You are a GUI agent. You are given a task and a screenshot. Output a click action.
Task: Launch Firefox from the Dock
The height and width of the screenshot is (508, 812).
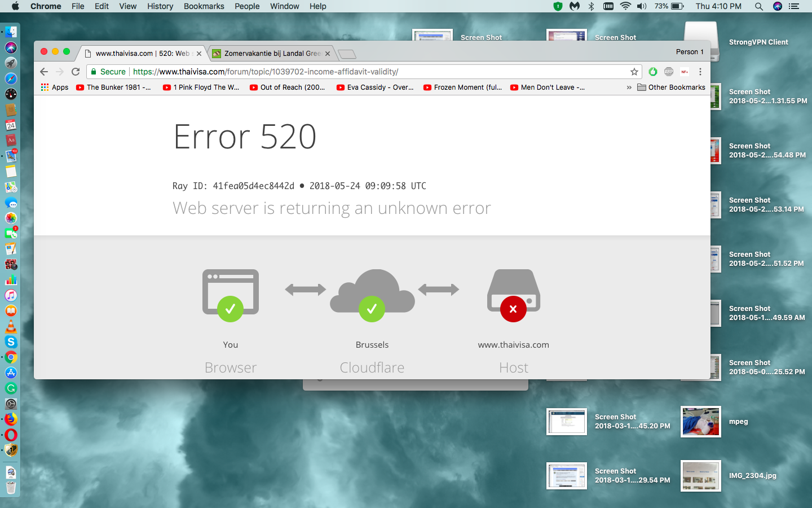pyautogui.click(x=11, y=419)
